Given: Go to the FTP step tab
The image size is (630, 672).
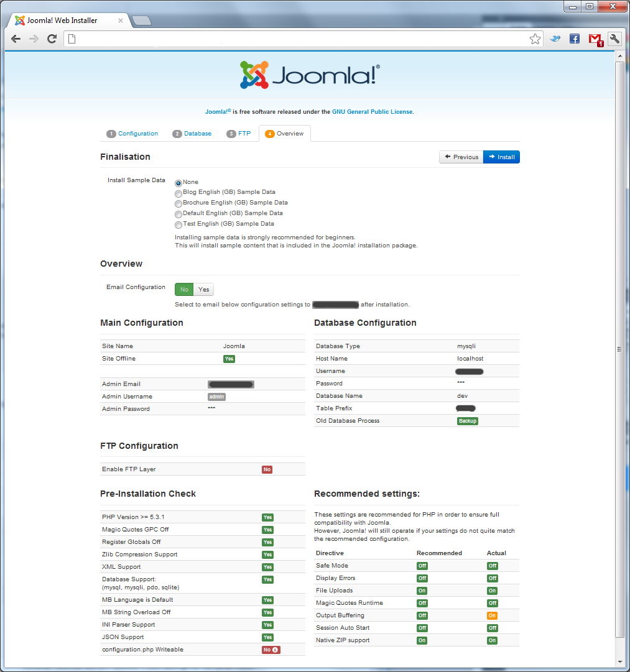Looking at the screenshot, I should pos(238,134).
